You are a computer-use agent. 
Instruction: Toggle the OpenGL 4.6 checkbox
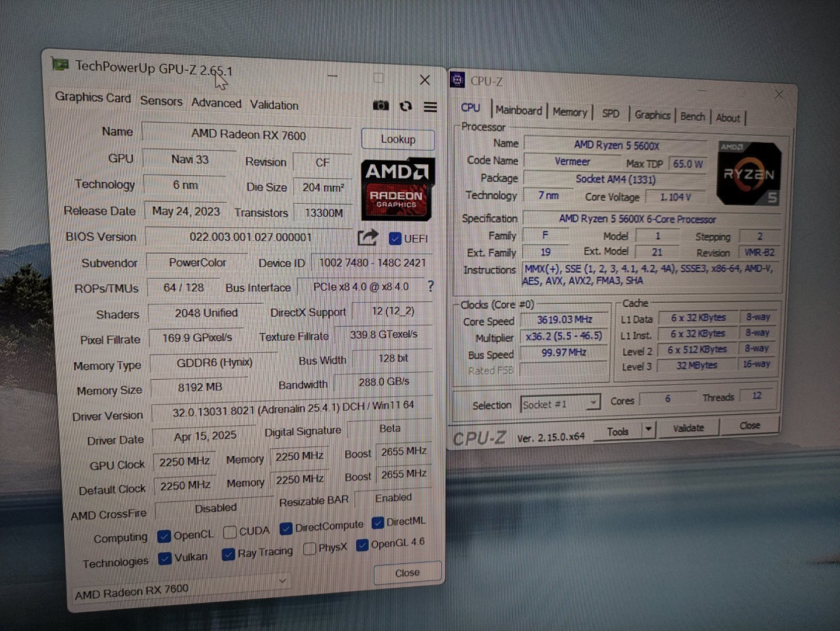(x=362, y=545)
